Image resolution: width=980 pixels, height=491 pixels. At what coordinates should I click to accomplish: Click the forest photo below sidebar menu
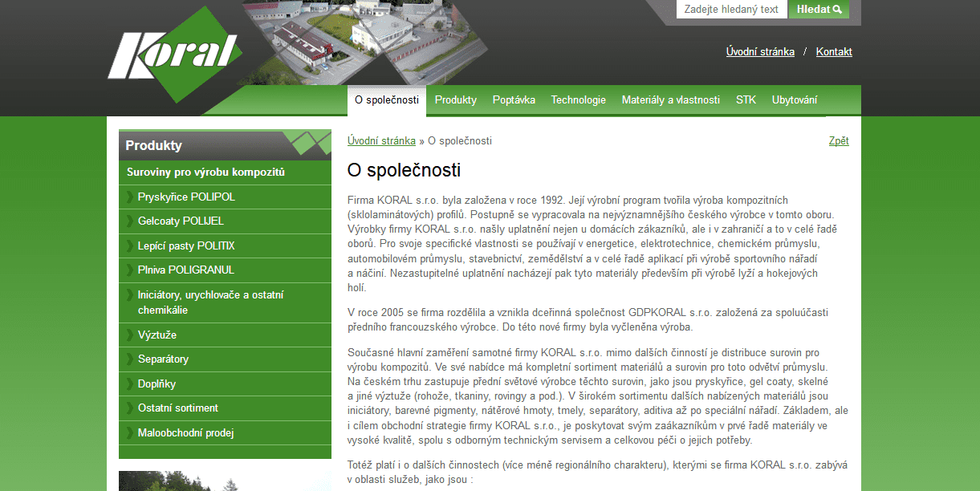[x=225, y=481]
